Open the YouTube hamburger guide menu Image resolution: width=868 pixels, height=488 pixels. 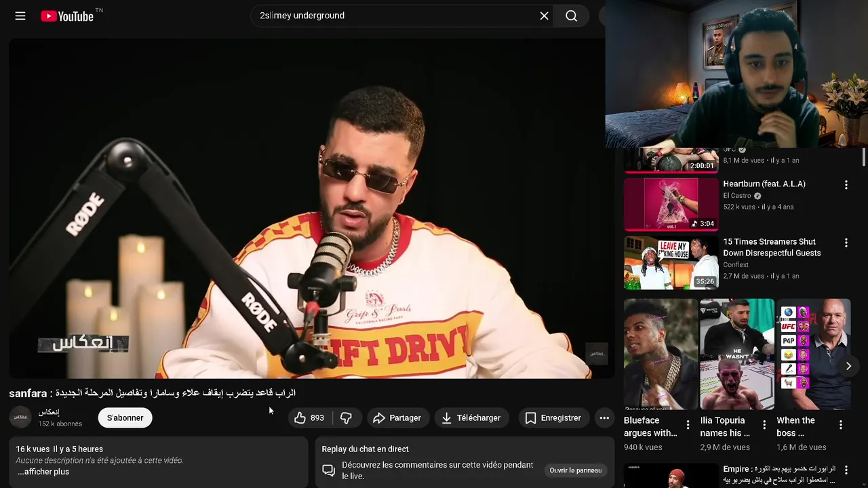click(20, 16)
